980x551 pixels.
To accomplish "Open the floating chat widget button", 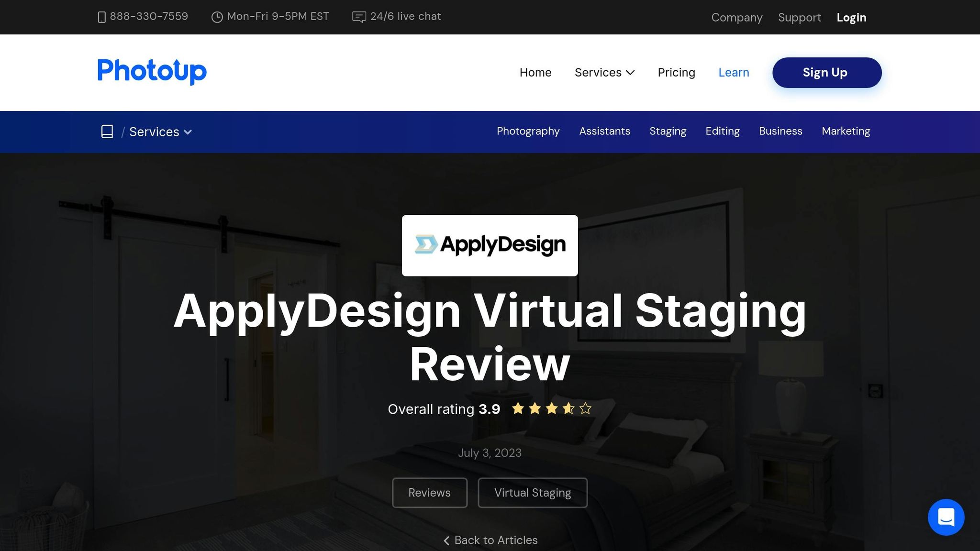I will pos(946,517).
